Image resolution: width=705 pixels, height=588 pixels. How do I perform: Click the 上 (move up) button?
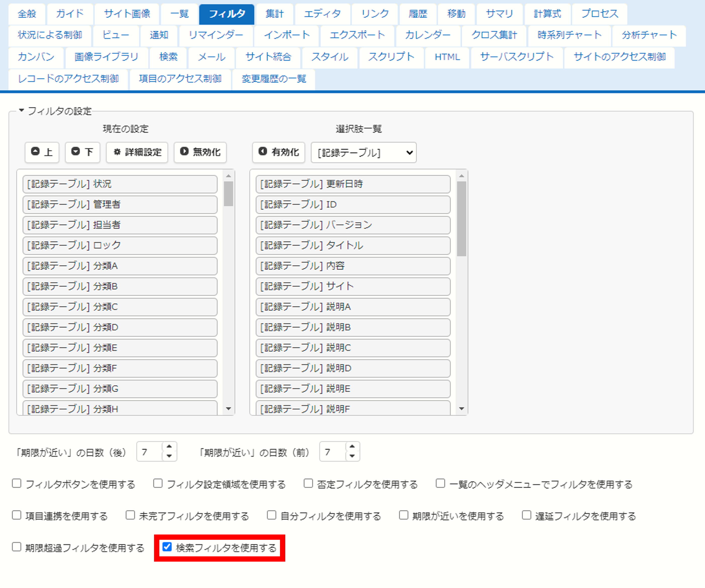(42, 152)
